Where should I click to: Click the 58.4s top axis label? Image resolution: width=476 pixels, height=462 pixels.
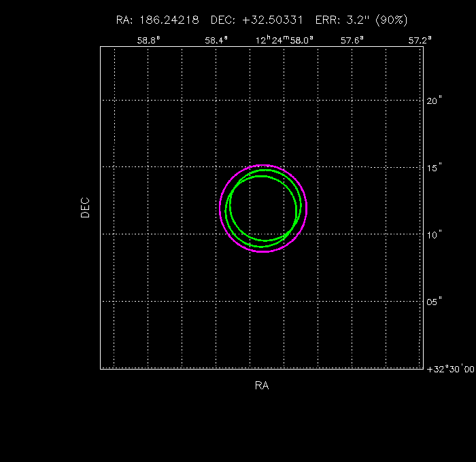pos(216,40)
